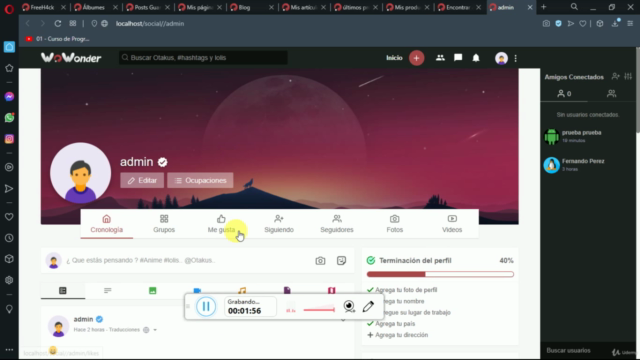Open add friends icon in chat sidebar
The height and width of the screenshot is (360, 640).
pyautogui.click(x=615, y=76)
